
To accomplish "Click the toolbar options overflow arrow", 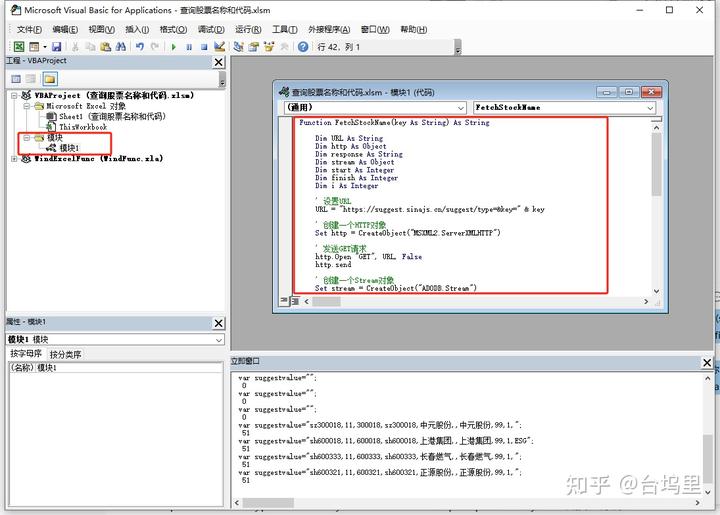I will (458, 47).
